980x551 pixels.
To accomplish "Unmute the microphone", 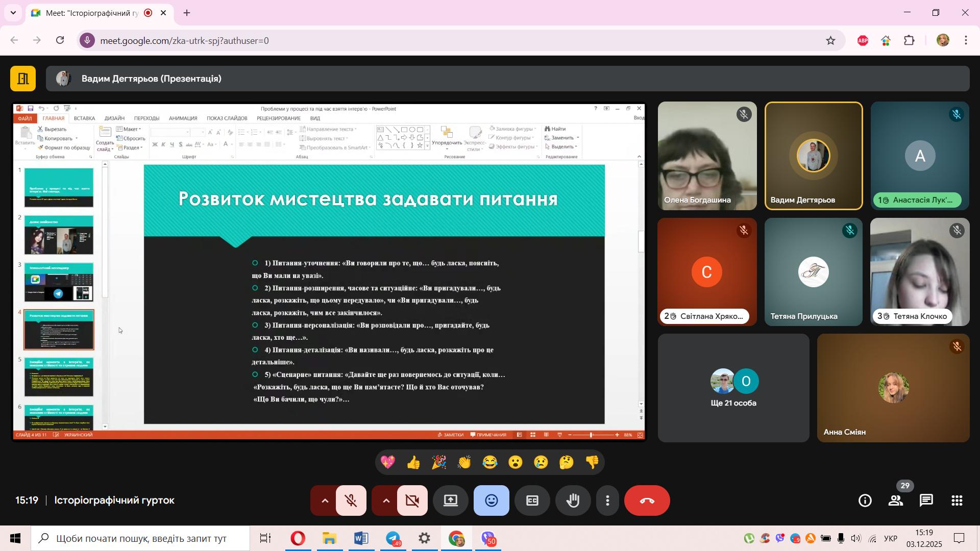I will [x=351, y=501].
